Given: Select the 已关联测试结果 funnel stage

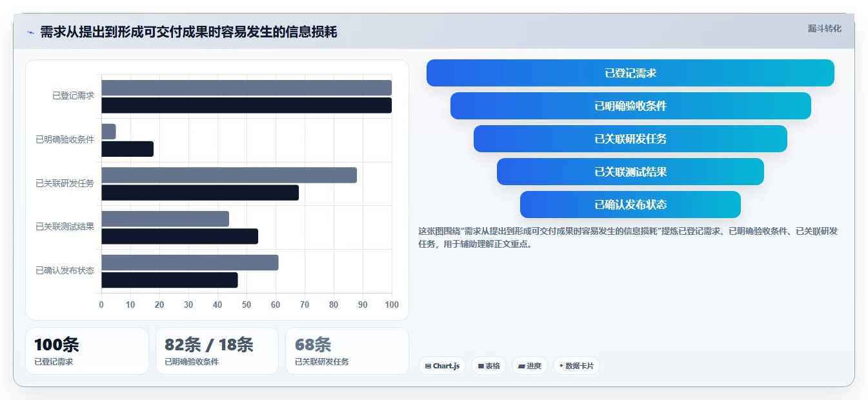Looking at the screenshot, I should 631,172.
